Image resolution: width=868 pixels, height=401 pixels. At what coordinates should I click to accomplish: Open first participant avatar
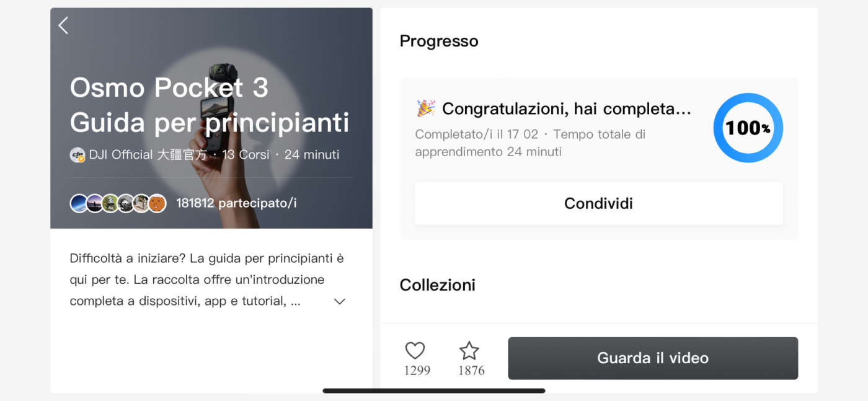coord(79,203)
